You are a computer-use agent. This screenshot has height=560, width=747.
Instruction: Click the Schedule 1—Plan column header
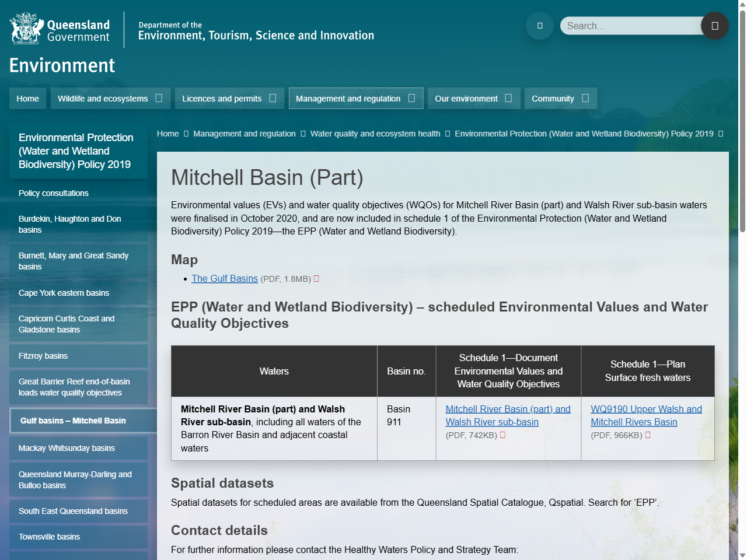coord(648,371)
